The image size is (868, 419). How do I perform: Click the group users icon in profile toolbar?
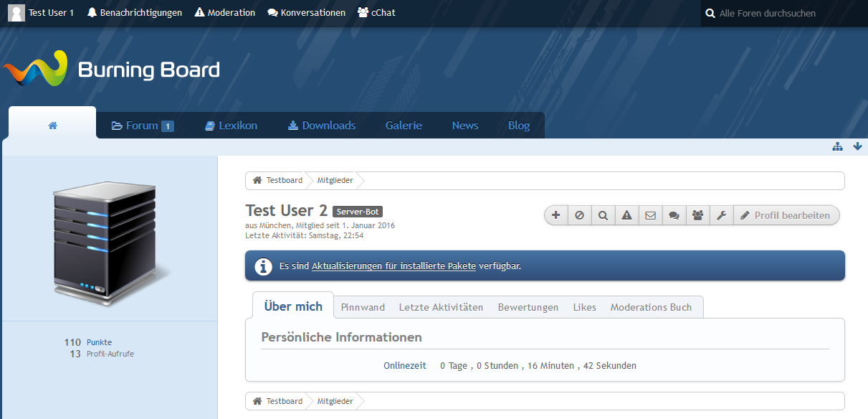click(697, 215)
